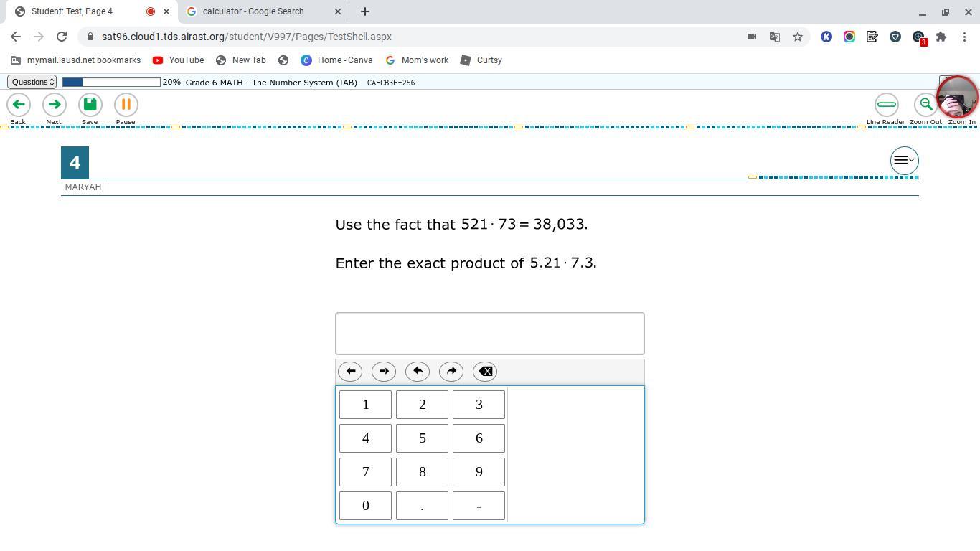Open the camera permission indicator
The height and width of the screenshot is (551, 980).
coord(751,37)
